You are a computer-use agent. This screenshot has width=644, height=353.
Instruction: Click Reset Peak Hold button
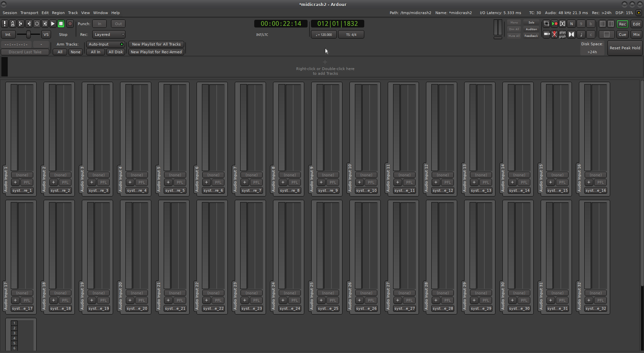tap(625, 48)
